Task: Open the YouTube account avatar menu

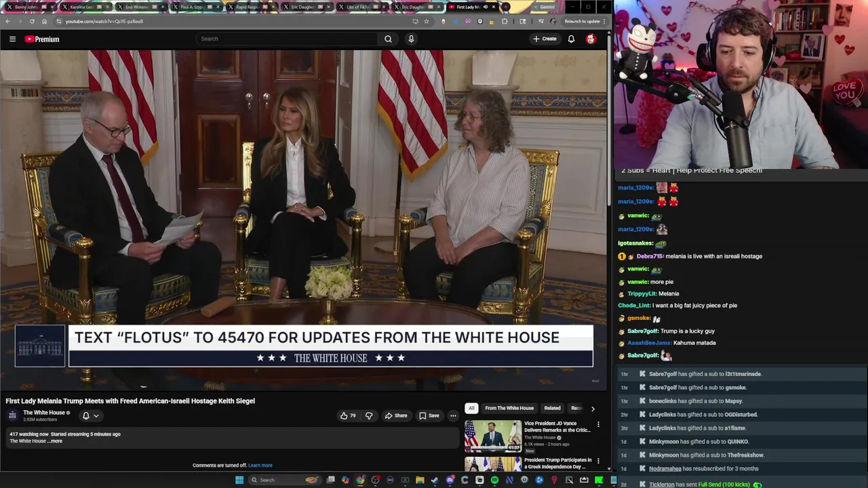Action: (x=591, y=39)
